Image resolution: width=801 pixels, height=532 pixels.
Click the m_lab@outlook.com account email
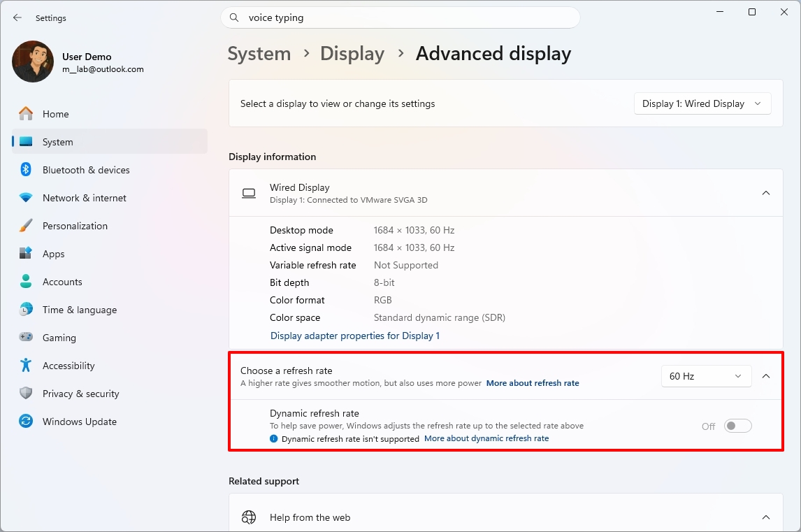(103, 69)
